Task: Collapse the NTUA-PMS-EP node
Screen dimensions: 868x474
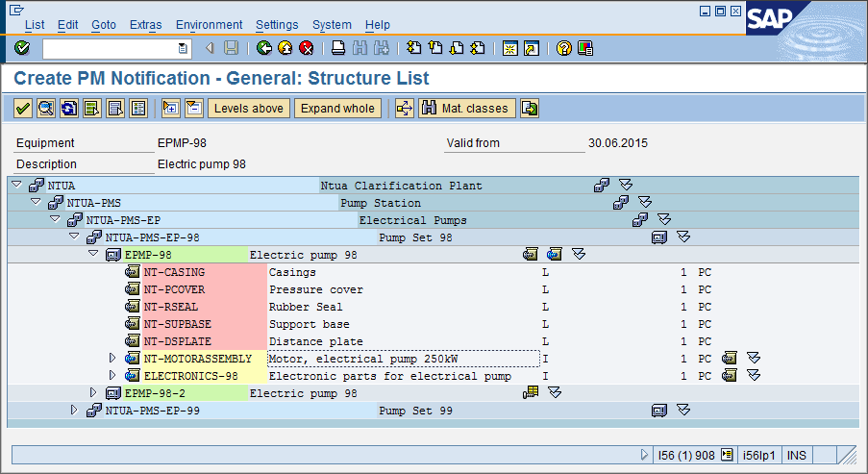Action: [56, 218]
